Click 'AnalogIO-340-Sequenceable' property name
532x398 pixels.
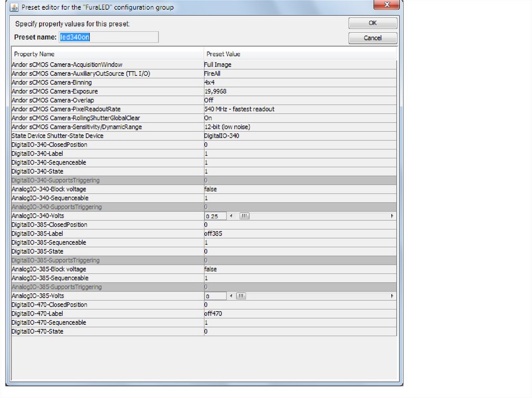50,198
